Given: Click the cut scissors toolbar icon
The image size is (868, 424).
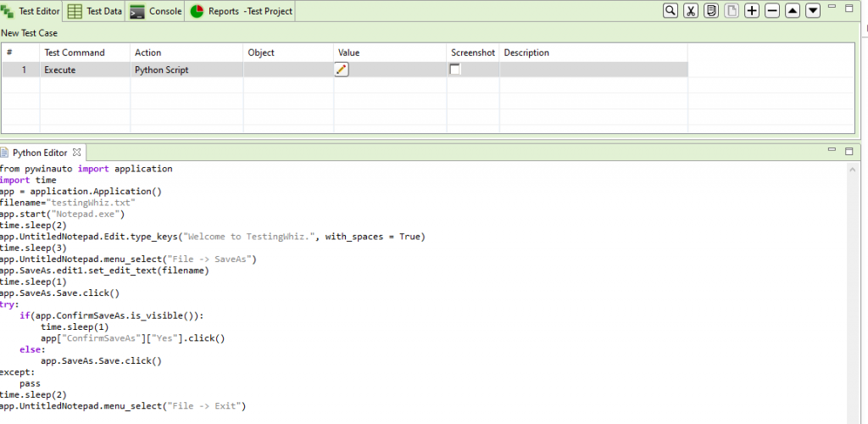Looking at the screenshot, I should click(691, 10).
